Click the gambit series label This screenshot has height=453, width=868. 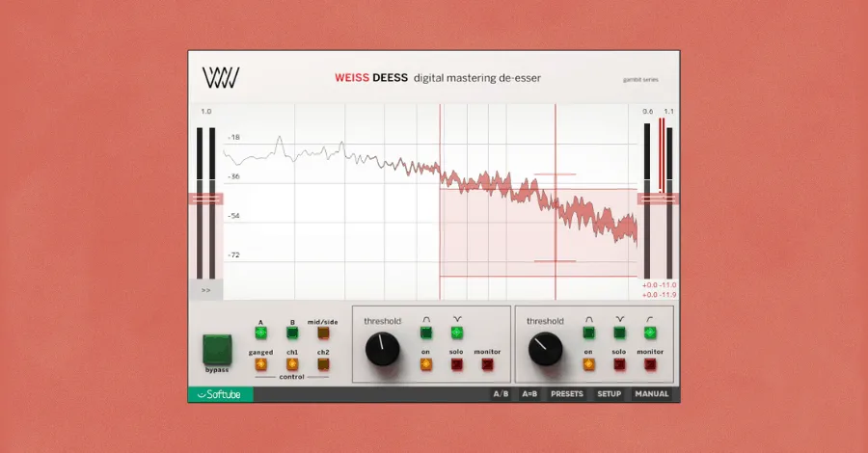point(640,80)
